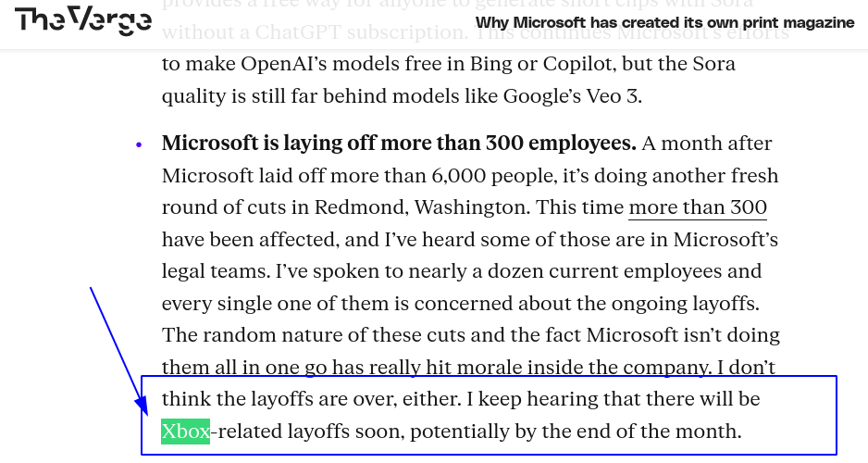Click the bold heading about 300 employees layoffs
The image size is (868, 463).
(x=399, y=144)
